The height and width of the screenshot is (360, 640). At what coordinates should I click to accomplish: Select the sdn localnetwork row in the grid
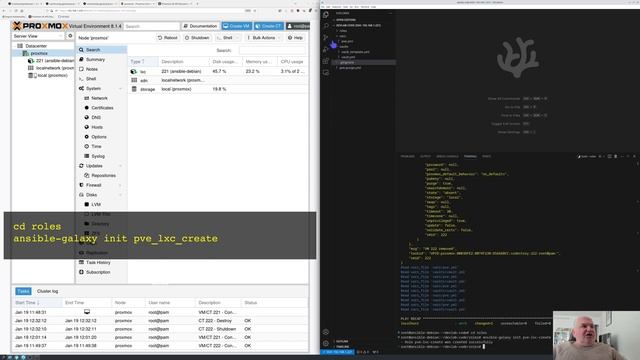coord(218,80)
